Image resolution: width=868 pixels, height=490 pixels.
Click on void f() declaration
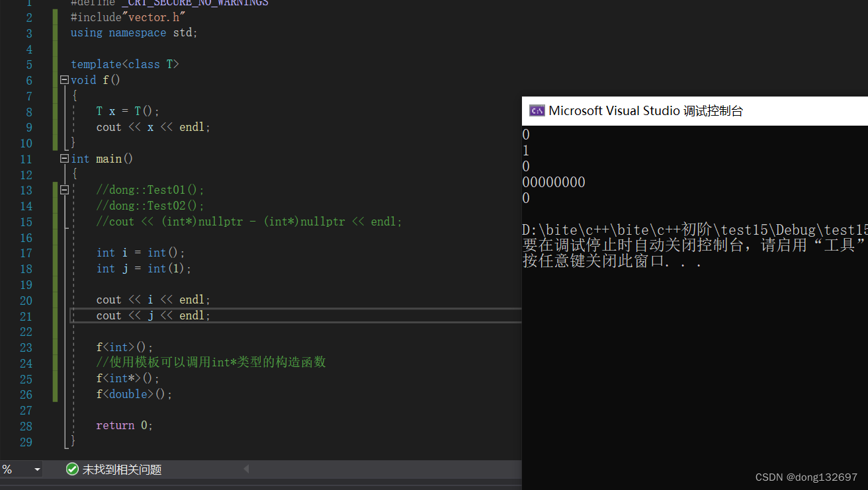pos(95,80)
